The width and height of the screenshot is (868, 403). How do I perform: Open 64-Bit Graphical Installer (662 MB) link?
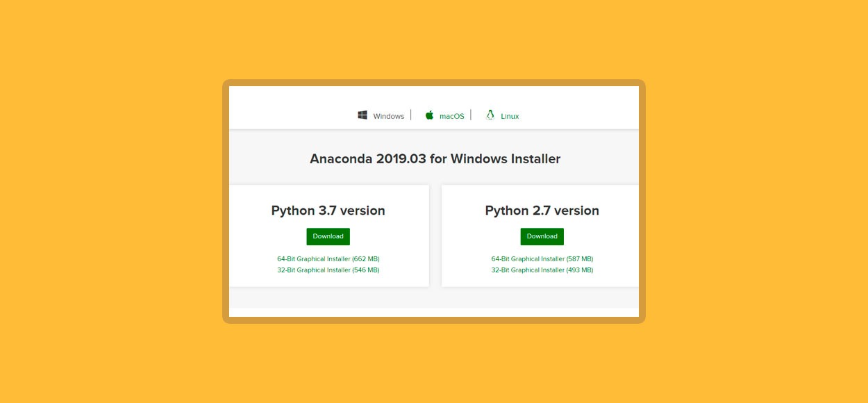tap(328, 258)
